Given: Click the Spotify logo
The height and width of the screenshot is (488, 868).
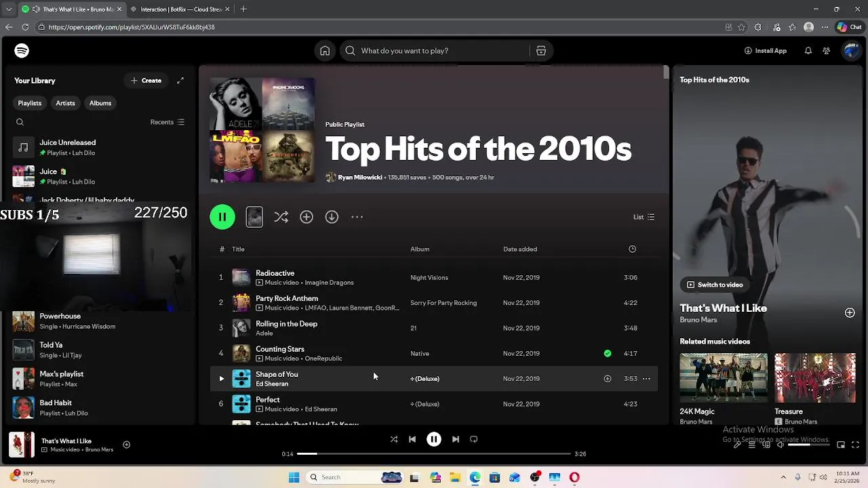Looking at the screenshot, I should pyautogui.click(x=22, y=51).
